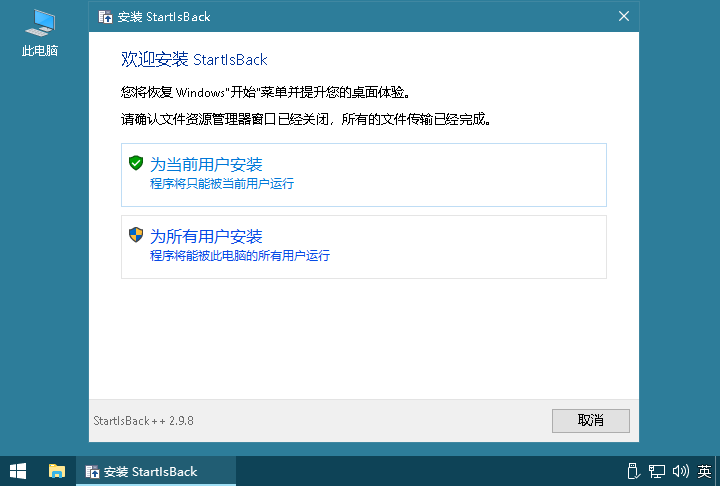The height and width of the screenshot is (486, 720).
Task: Switch input language via 英 indicator
Action: coord(704,471)
